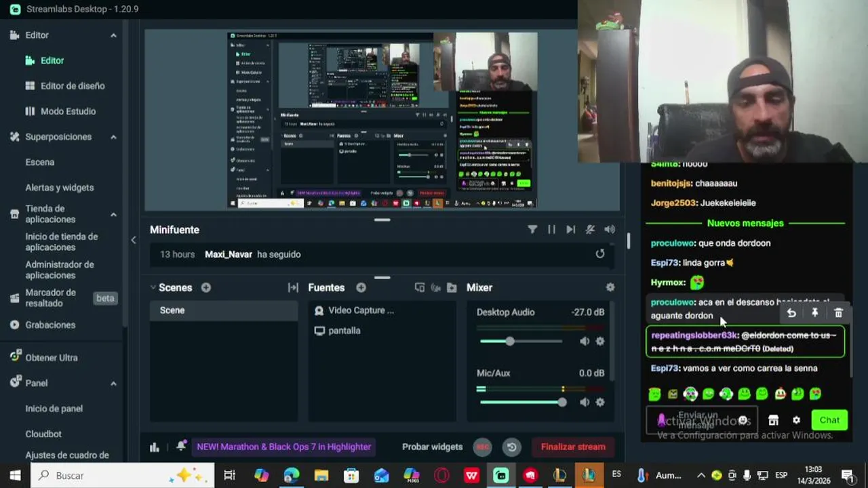Viewport: 868px width, 488px height.
Task: Expand the Scenes collection dropdown arrow
Action: [153, 287]
